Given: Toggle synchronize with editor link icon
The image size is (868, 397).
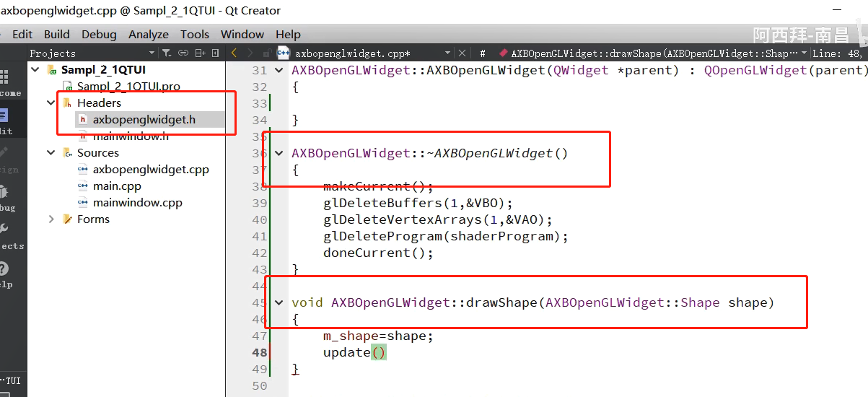Looking at the screenshot, I should 183,53.
